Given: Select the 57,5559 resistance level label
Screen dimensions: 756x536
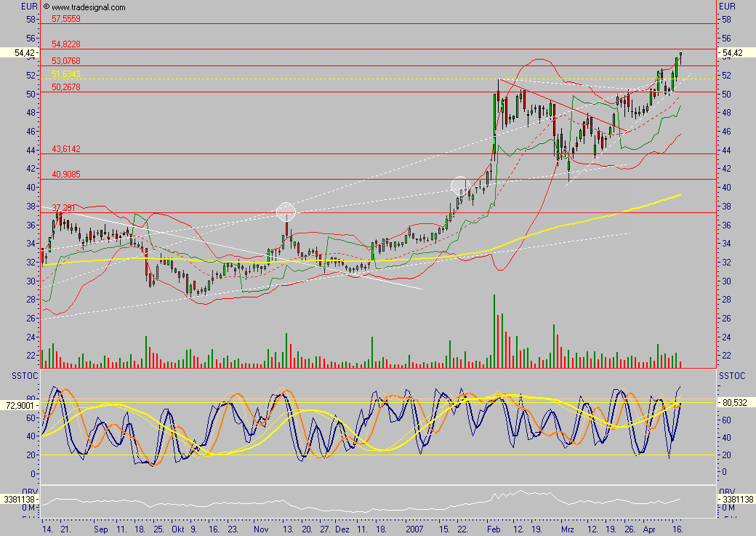Looking at the screenshot, I should pyautogui.click(x=66, y=19).
